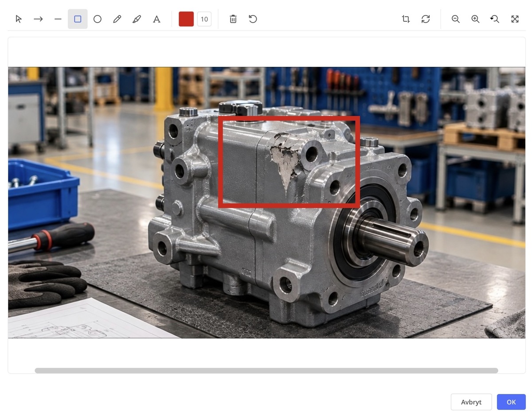
Task: Select the crop image tool
Action: (406, 19)
